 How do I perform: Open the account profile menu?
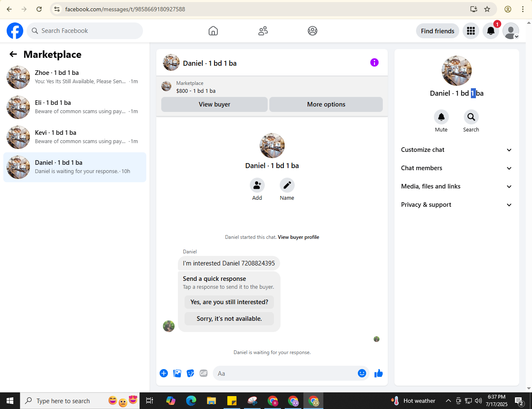point(511,31)
